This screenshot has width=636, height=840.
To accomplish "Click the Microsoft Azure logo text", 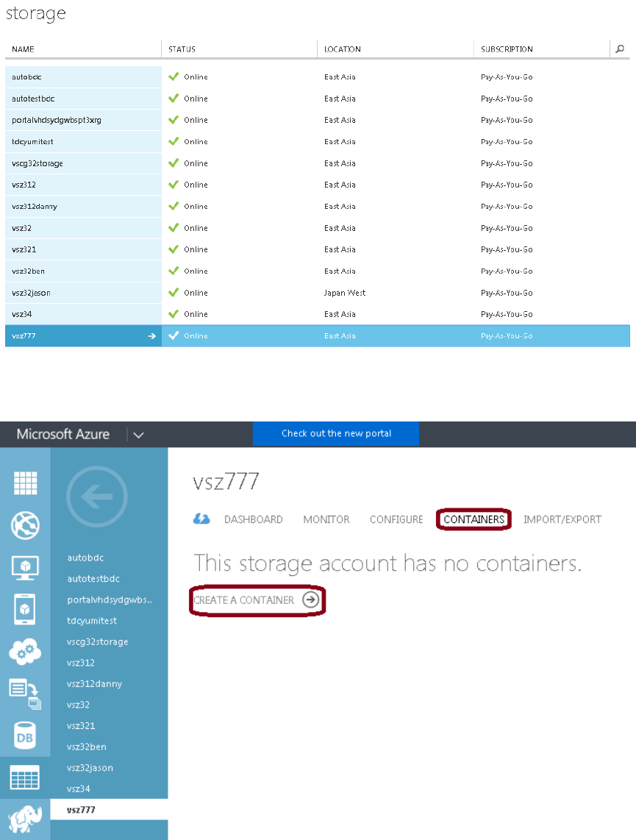I will click(x=63, y=434).
